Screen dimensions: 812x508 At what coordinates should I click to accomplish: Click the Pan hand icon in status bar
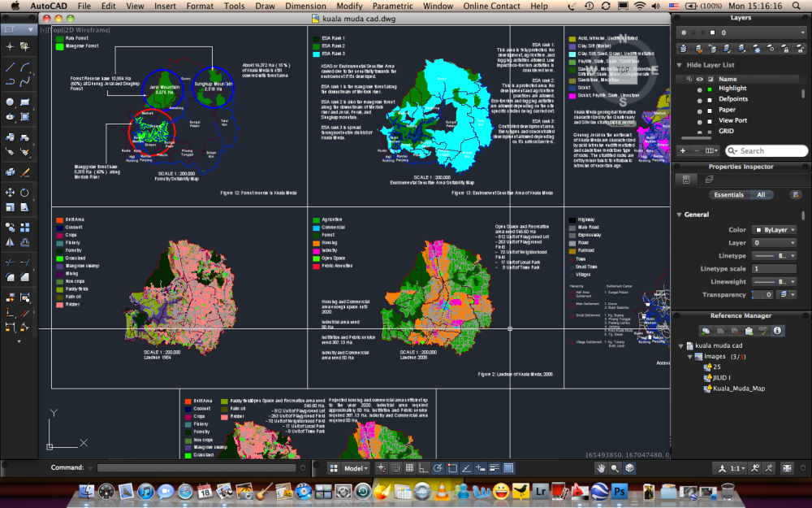click(600, 468)
